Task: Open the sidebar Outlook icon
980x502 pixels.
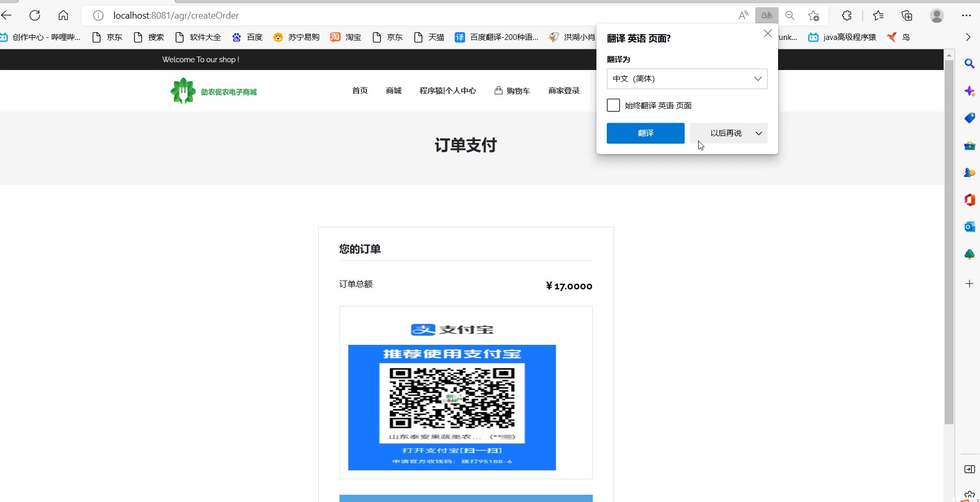Action: click(x=969, y=227)
